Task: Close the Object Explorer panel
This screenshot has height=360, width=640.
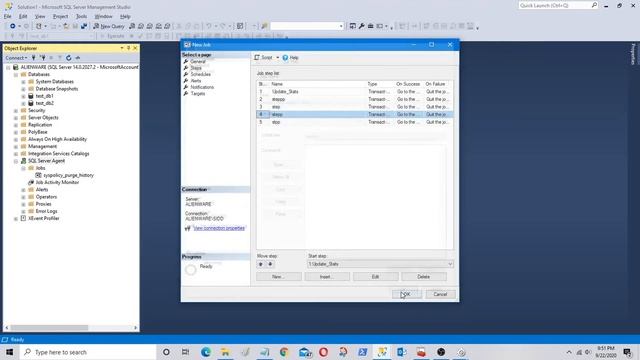Action: click(x=136, y=48)
